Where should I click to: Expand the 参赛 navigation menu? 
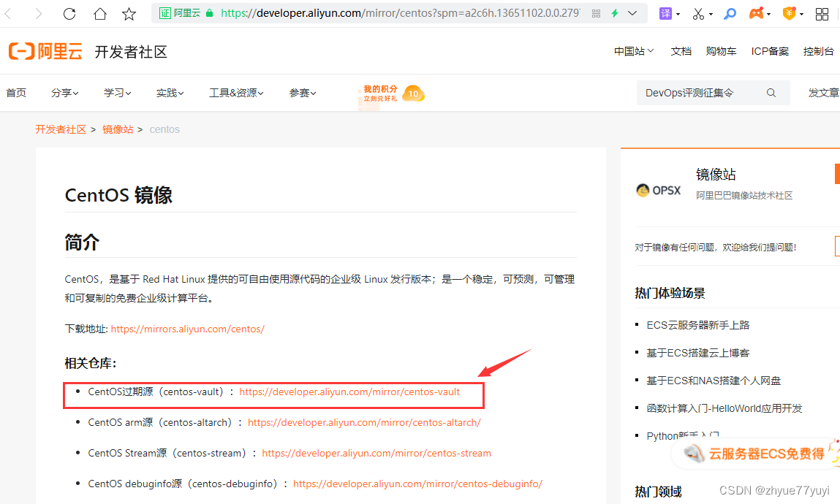point(303,93)
